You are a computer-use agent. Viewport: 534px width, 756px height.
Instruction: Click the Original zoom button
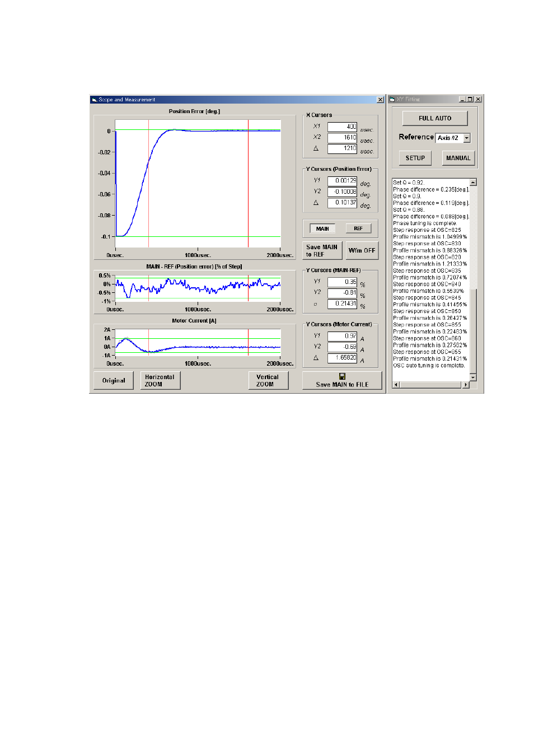point(114,381)
